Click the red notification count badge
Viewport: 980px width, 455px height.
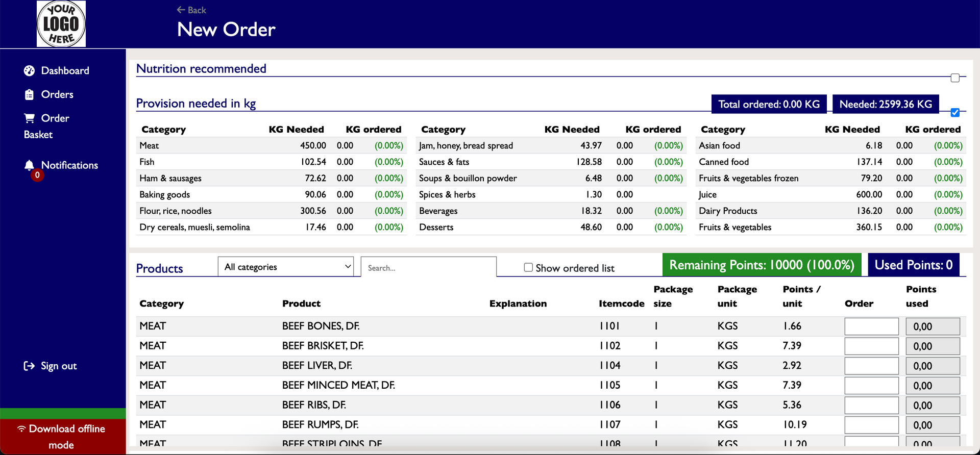click(37, 175)
